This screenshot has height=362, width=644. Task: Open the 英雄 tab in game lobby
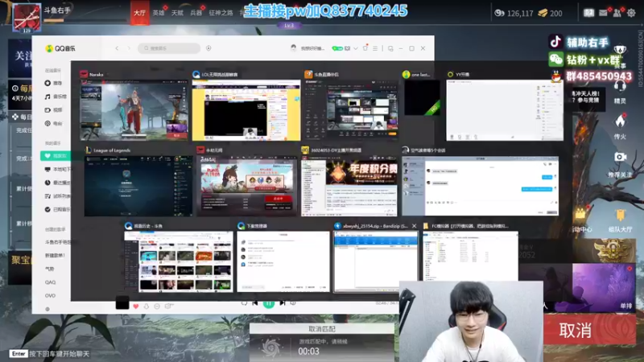pyautogui.click(x=159, y=13)
